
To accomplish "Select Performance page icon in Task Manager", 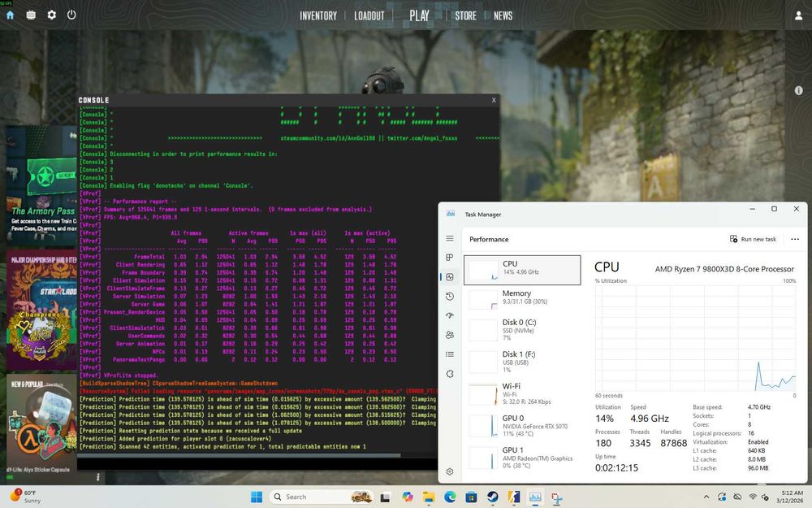I will pyautogui.click(x=450, y=277).
